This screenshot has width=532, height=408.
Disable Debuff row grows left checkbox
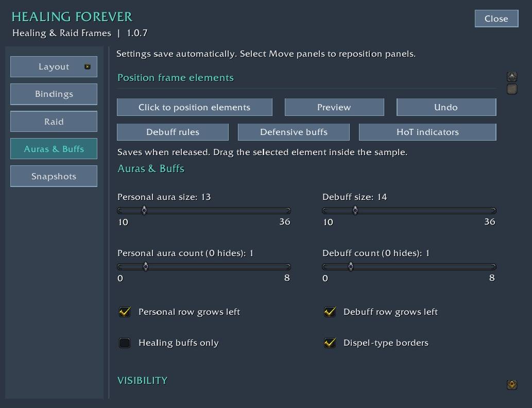(330, 312)
